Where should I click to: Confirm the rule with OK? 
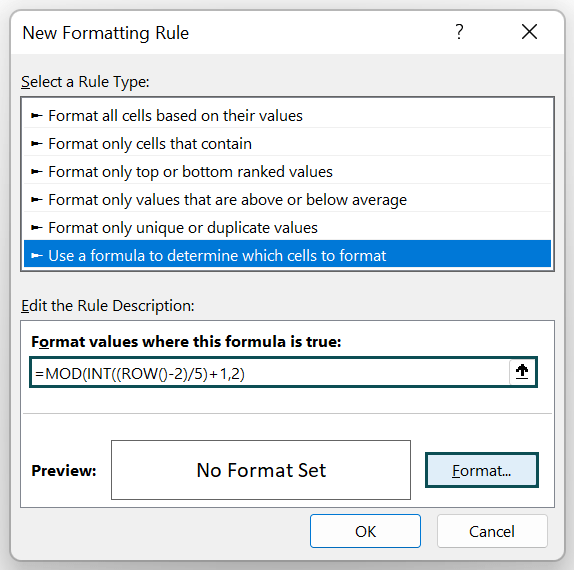365,531
